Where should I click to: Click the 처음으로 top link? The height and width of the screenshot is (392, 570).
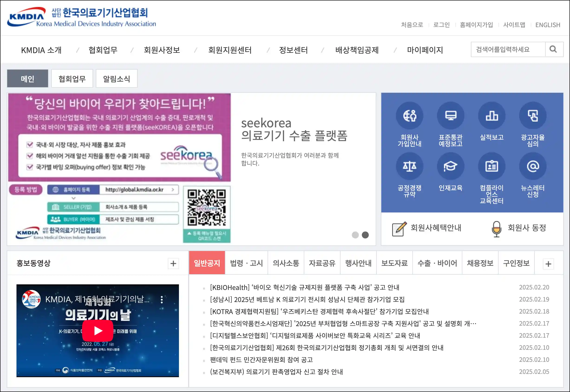[412, 25]
